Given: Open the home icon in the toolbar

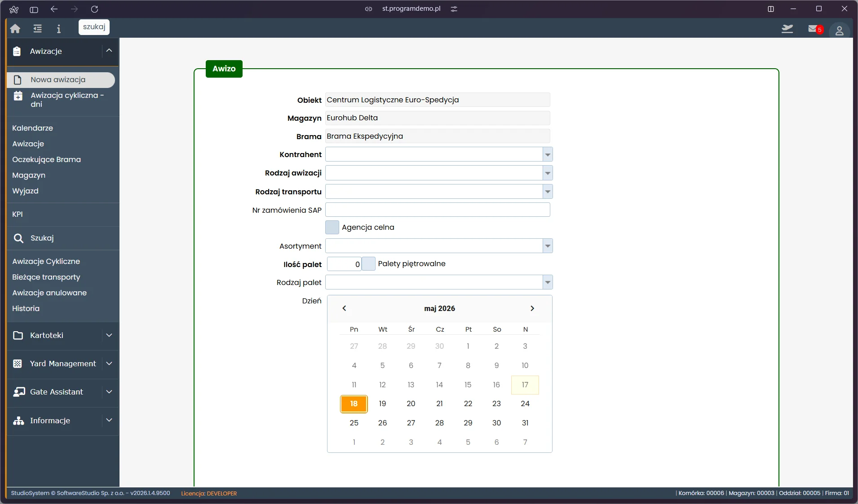Looking at the screenshot, I should (x=15, y=29).
